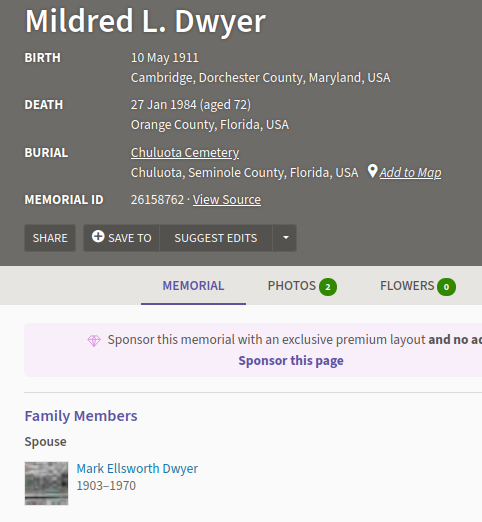Click the Family Members heading
The height and width of the screenshot is (522, 482).
click(81, 416)
